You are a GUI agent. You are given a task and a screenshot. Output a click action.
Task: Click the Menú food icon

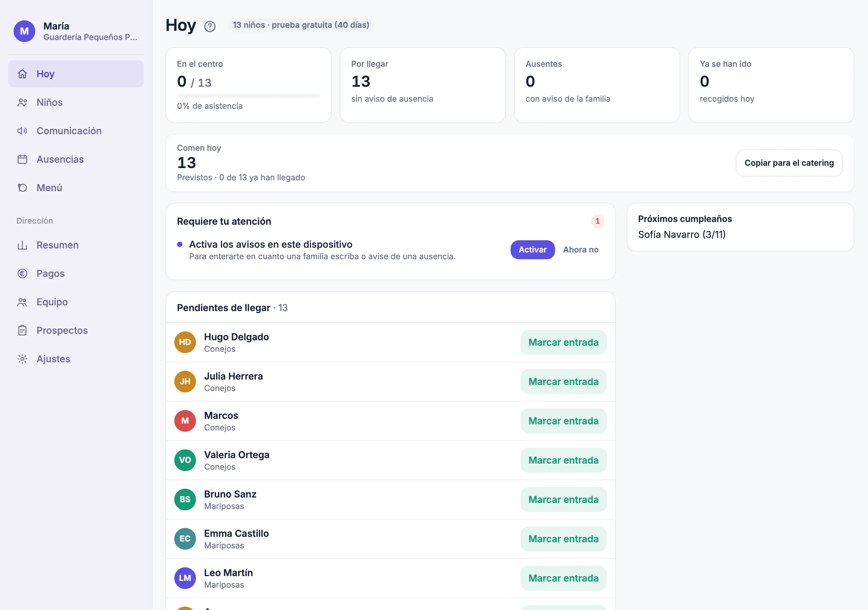tap(22, 187)
